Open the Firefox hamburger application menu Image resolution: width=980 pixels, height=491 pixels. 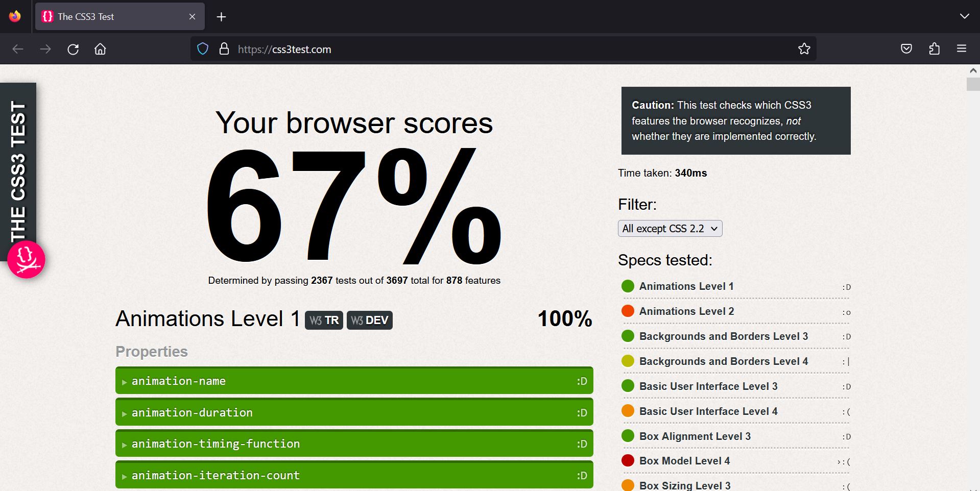961,49
